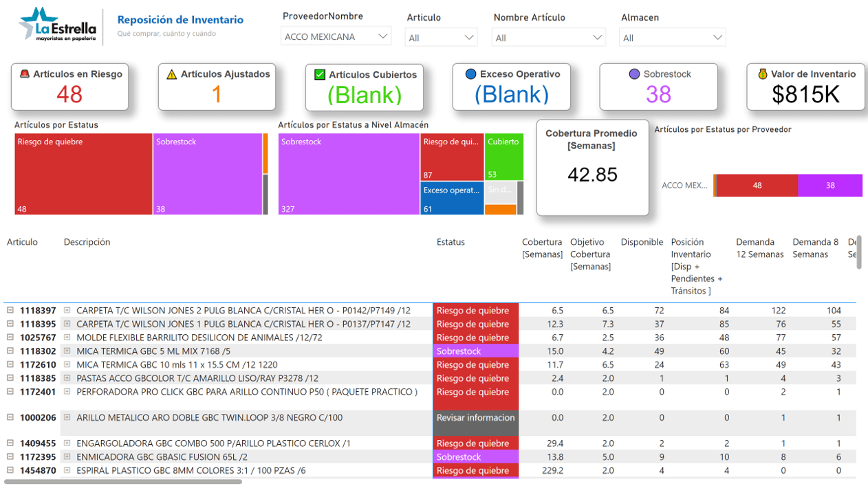Open the ProveedorNombre dropdown showing ACCO MEXICANA
Screen dimensions: 868x495
[336, 36]
